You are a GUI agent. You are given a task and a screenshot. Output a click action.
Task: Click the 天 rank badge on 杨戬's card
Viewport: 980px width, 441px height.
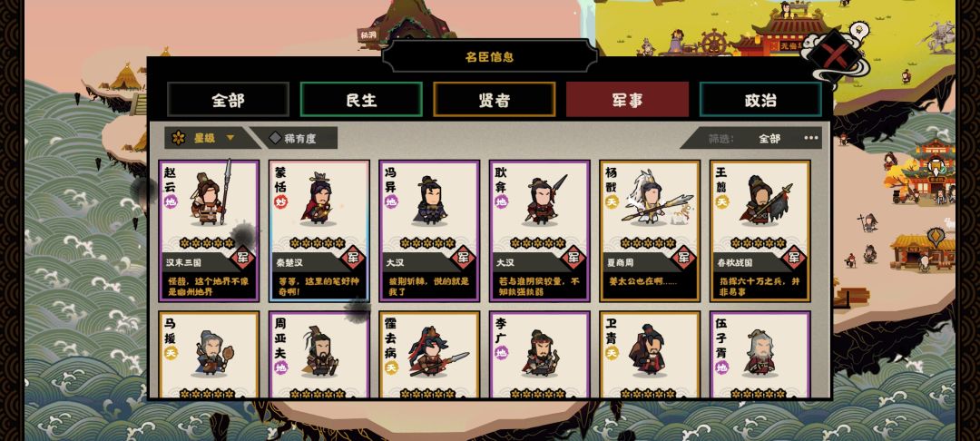pyautogui.click(x=611, y=201)
